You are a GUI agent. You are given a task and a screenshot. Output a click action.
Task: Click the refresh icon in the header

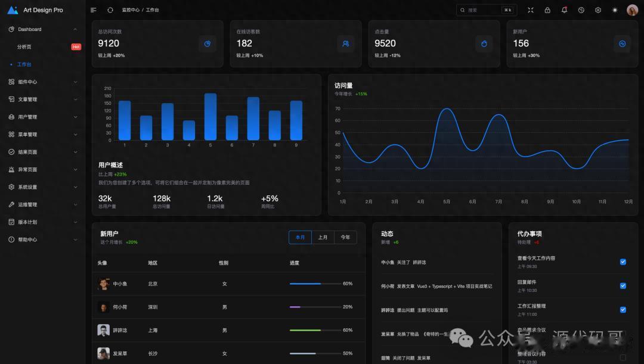[110, 10]
